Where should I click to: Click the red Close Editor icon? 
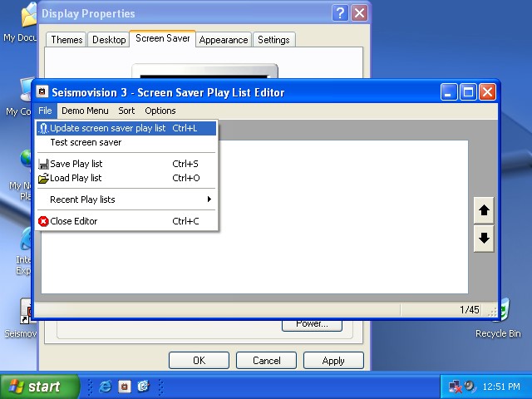tap(43, 221)
